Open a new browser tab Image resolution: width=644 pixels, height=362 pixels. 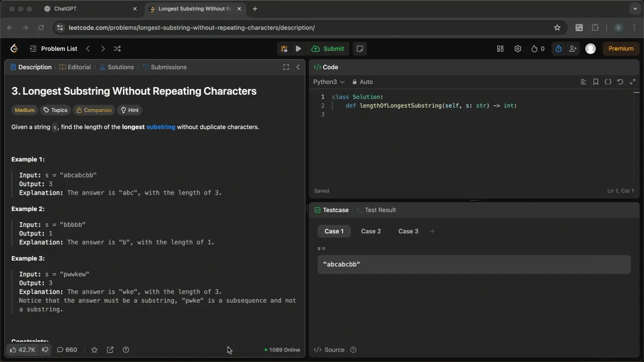click(x=255, y=9)
